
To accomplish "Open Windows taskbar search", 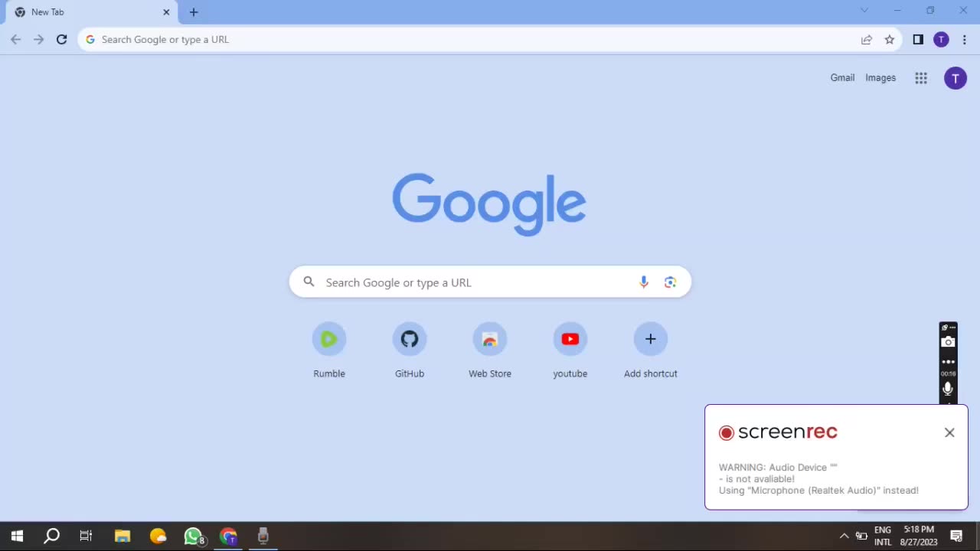I will [x=51, y=536].
